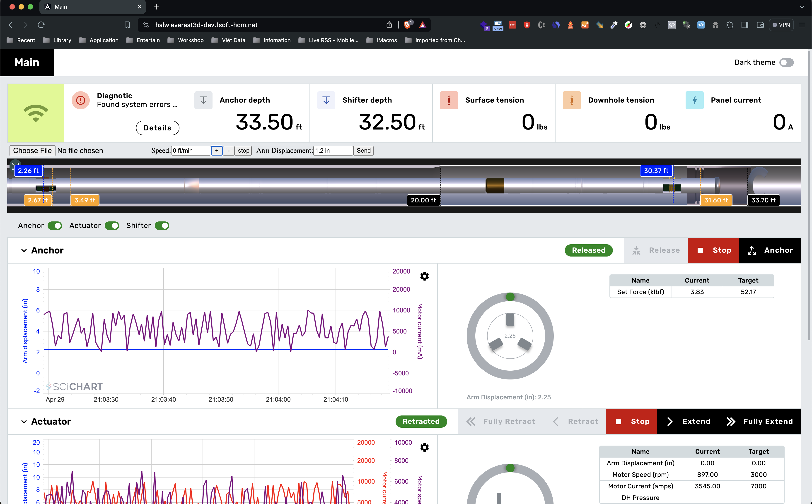812x504 pixels.
Task: Disable the Shifter toggle
Action: point(162,226)
